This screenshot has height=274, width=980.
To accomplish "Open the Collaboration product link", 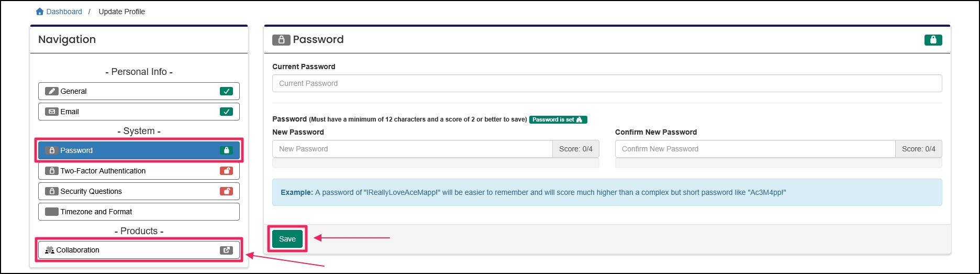I will click(139, 250).
